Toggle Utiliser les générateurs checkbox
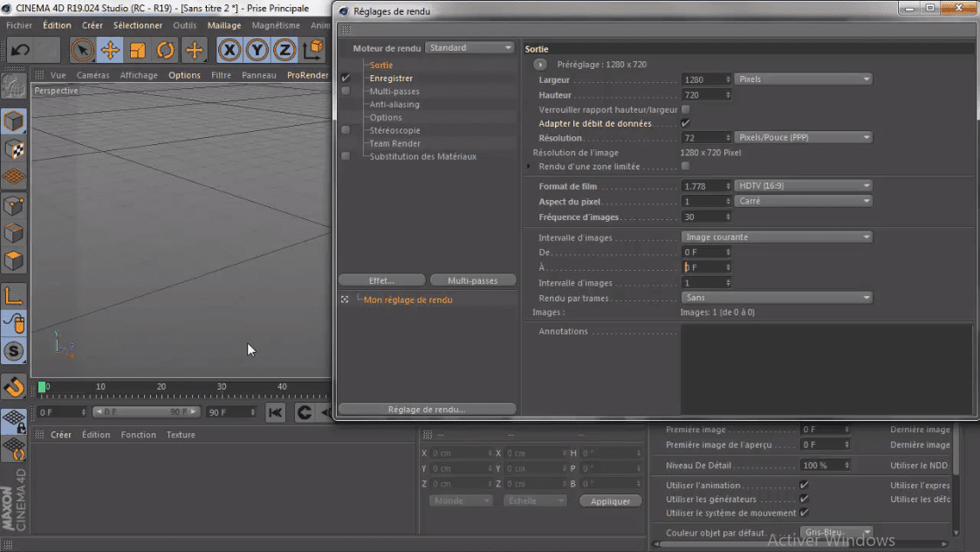 pos(805,499)
